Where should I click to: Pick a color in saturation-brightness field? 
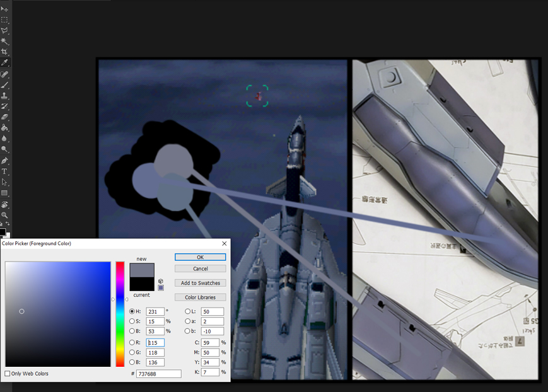pos(58,314)
